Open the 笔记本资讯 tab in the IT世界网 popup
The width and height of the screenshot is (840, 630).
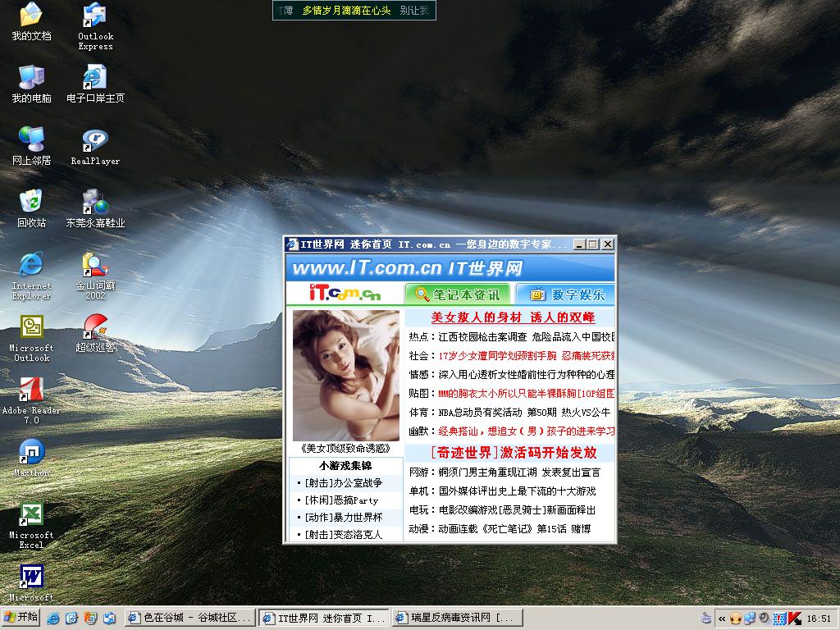click(x=458, y=294)
